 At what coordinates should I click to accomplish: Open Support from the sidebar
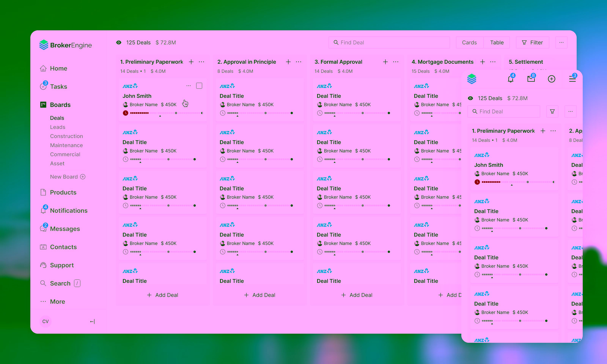62,265
